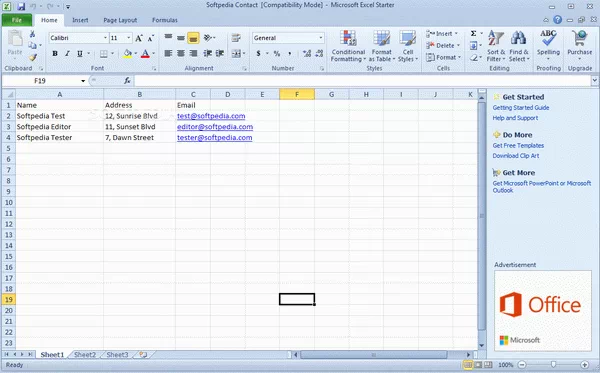
Task: Switch to Page Layout view in status bar
Action: click(x=478, y=365)
